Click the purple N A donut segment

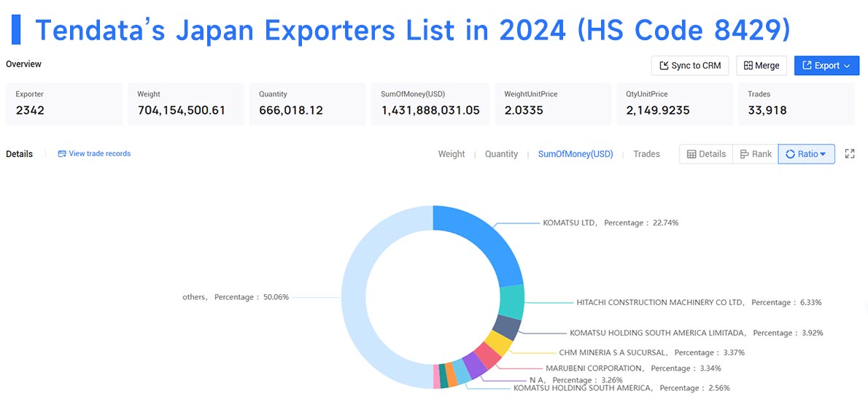(x=474, y=366)
